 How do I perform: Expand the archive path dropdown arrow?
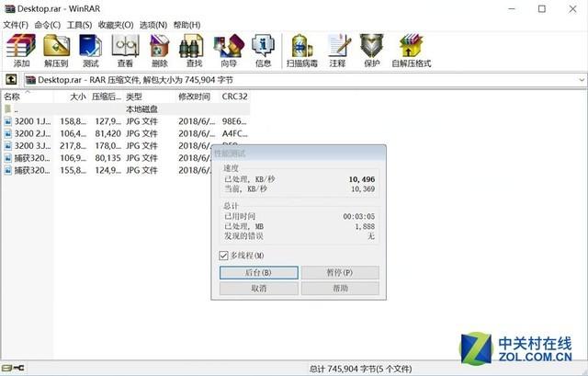(582, 80)
